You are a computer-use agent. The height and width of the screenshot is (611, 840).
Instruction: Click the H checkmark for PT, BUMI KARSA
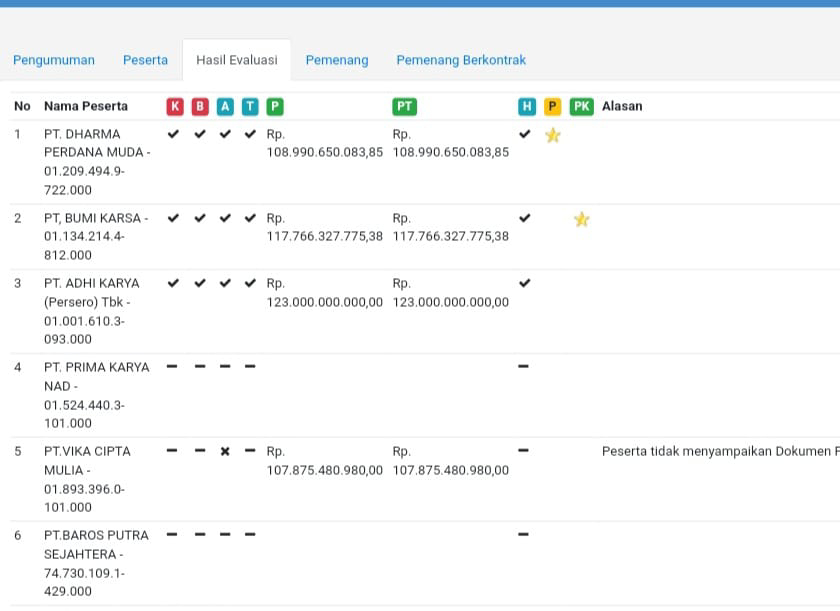[524, 218]
